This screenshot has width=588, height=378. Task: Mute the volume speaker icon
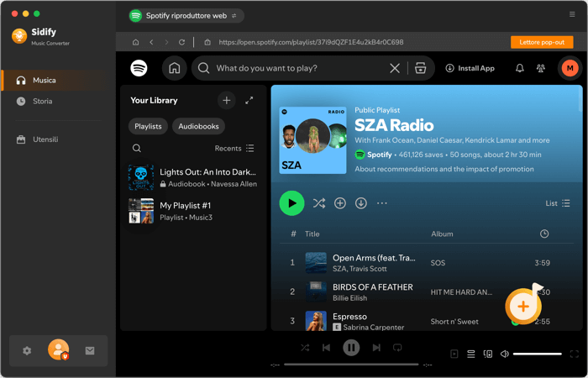tap(505, 354)
